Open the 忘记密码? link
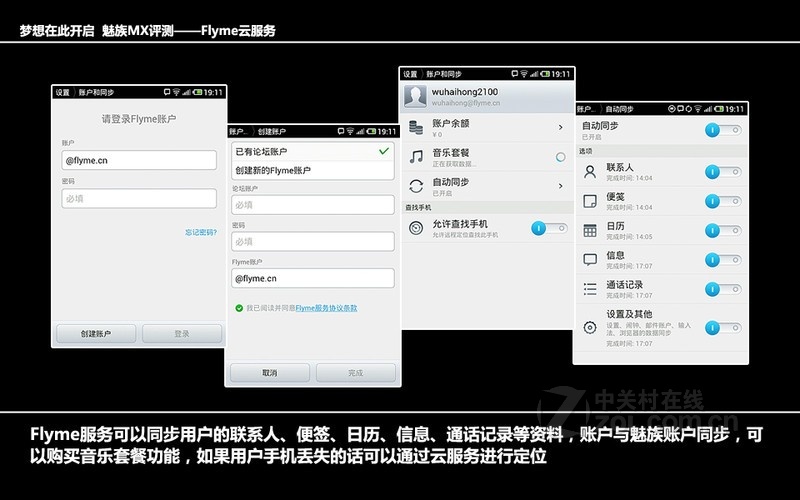The height and width of the screenshot is (500, 800). tap(201, 232)
